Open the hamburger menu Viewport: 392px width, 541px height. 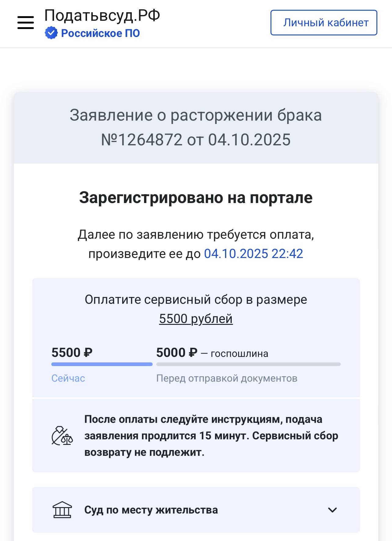coord(26,23)
